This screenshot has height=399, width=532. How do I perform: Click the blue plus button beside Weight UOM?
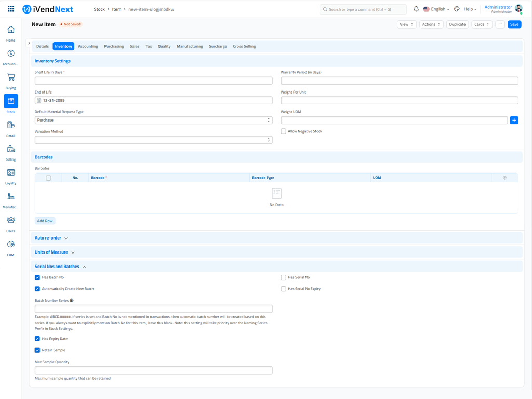[x=514, y=120]
